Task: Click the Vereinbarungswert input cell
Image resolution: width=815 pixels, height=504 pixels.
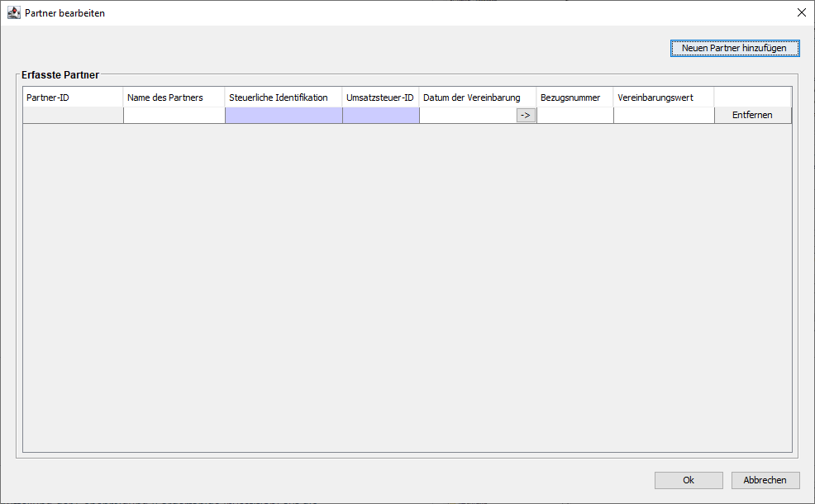Action: [x=664, y=116]
